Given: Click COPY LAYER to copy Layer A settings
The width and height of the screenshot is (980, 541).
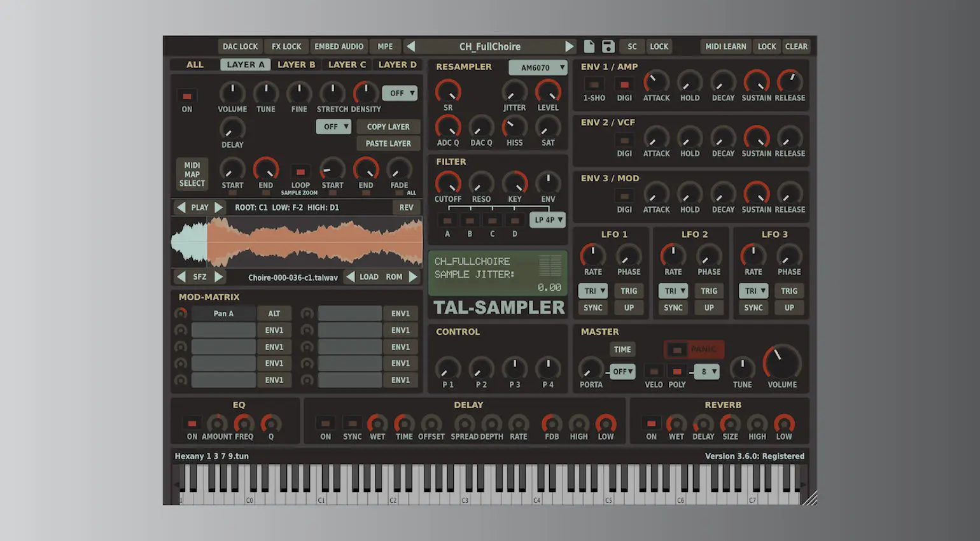Looking at the screenshot, I should click(x=388, y=127).
